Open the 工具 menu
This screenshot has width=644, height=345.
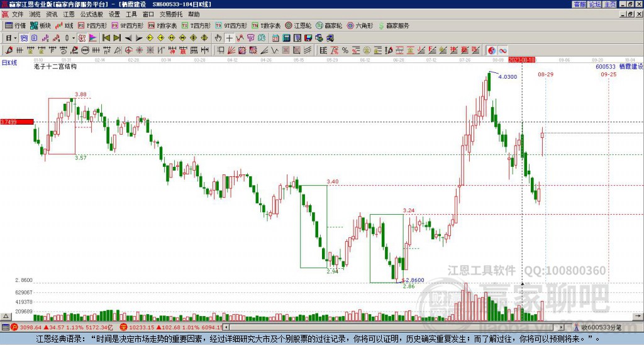pyautogui.click(x=131, y=14)
